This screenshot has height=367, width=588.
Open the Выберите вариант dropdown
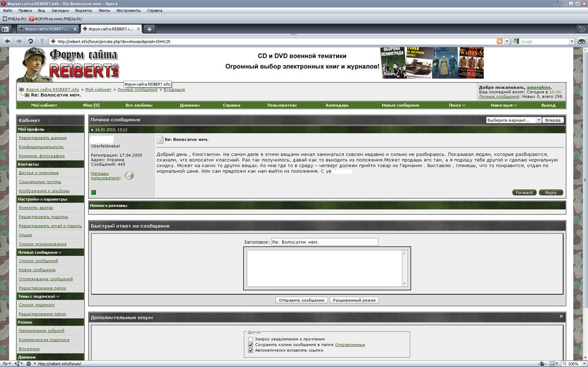[x=513, y=120]
